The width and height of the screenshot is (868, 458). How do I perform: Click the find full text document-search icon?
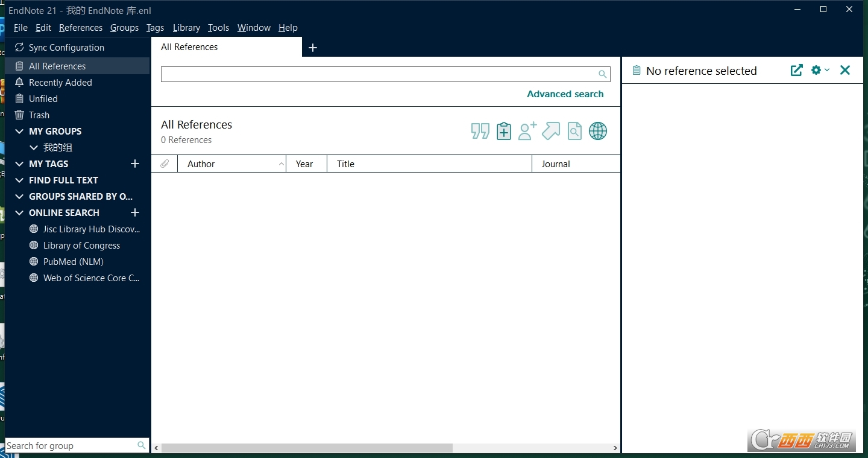pos(575,131)
